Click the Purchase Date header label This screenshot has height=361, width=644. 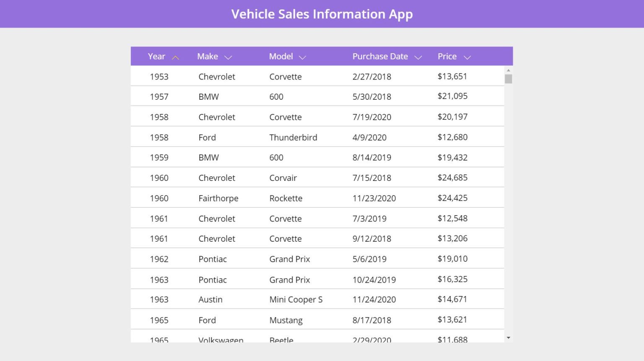pyautogui.click(x=380, y=57)
